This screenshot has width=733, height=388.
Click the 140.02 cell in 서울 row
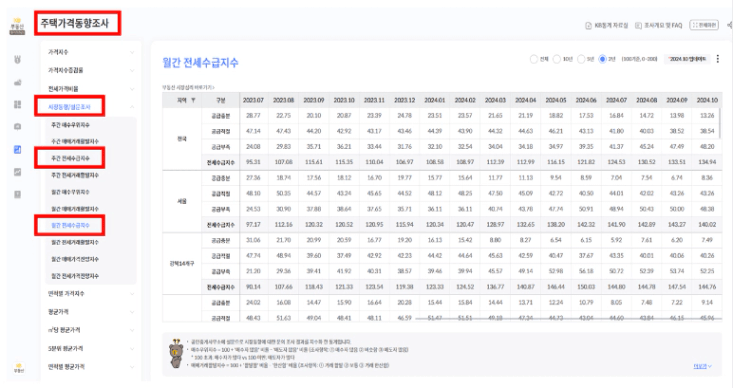pyautogui.click(x=707, y=224)
